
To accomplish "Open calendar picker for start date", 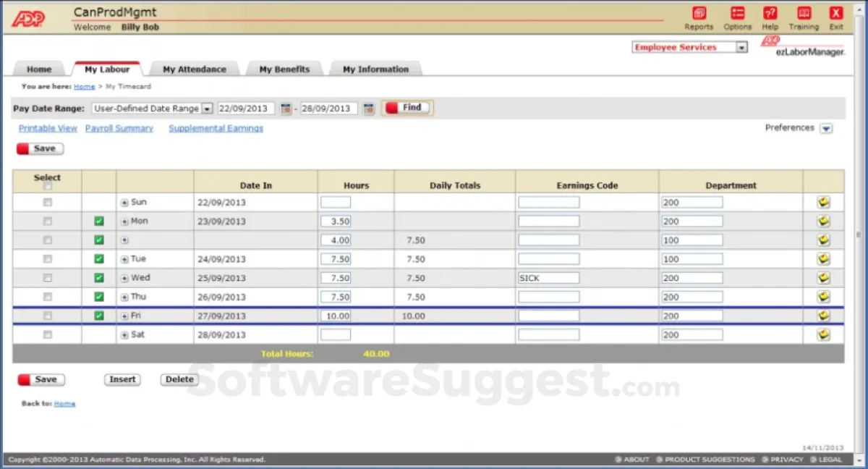I will tap(286, 109).
